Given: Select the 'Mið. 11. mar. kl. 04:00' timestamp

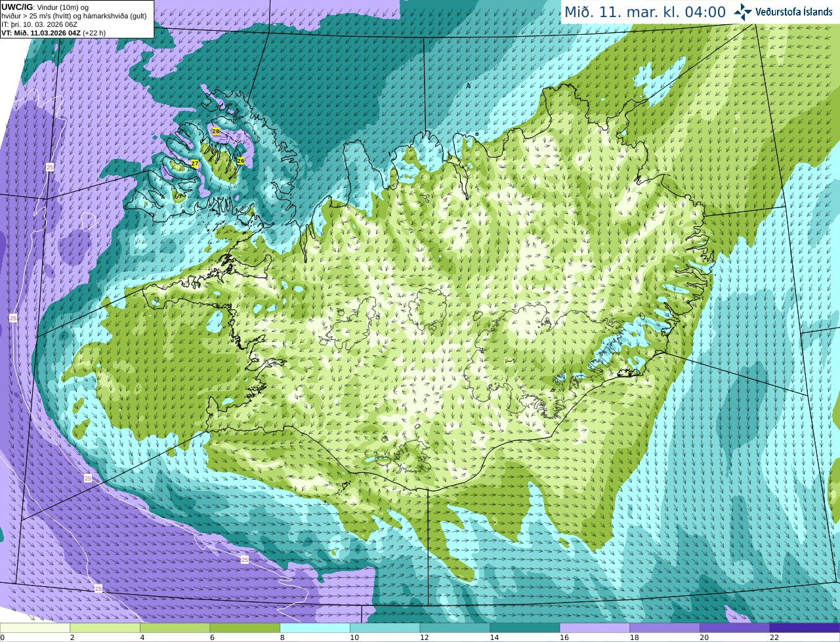Looking at the screenshot, I should click(645, 12).
